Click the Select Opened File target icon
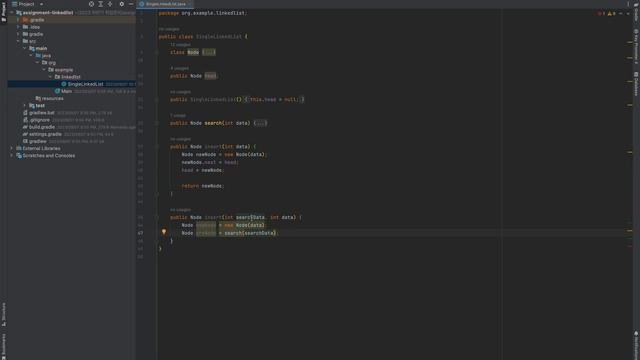The image size is (640, 360). [91, 4]
